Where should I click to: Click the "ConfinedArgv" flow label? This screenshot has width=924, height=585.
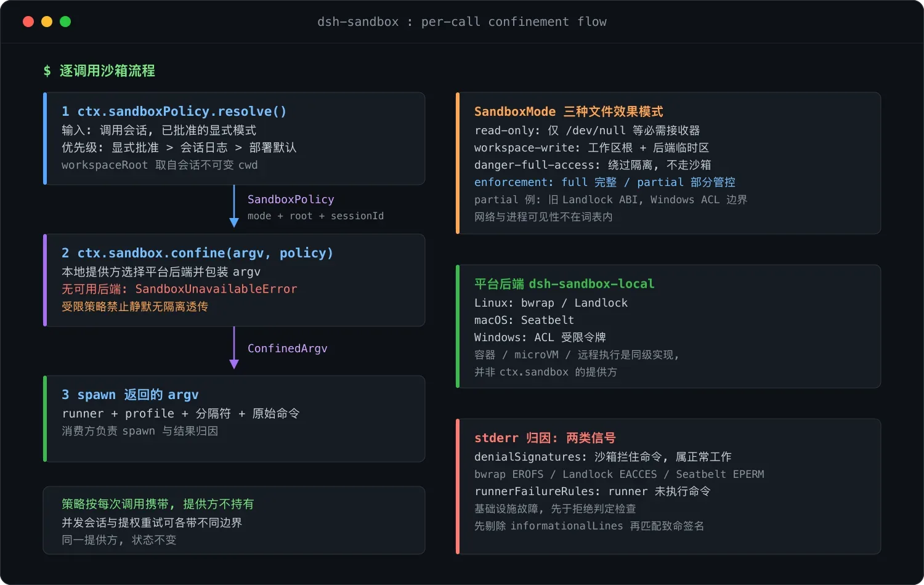288,349
